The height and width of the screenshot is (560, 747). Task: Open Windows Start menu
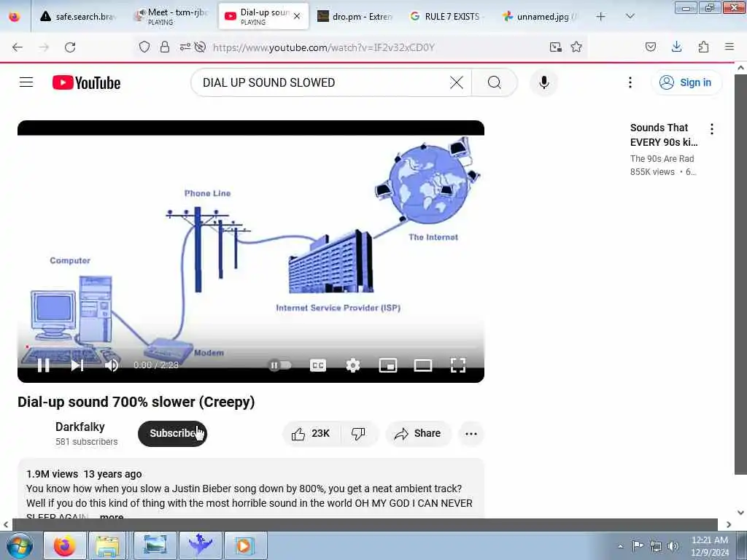tap(19, 545)
